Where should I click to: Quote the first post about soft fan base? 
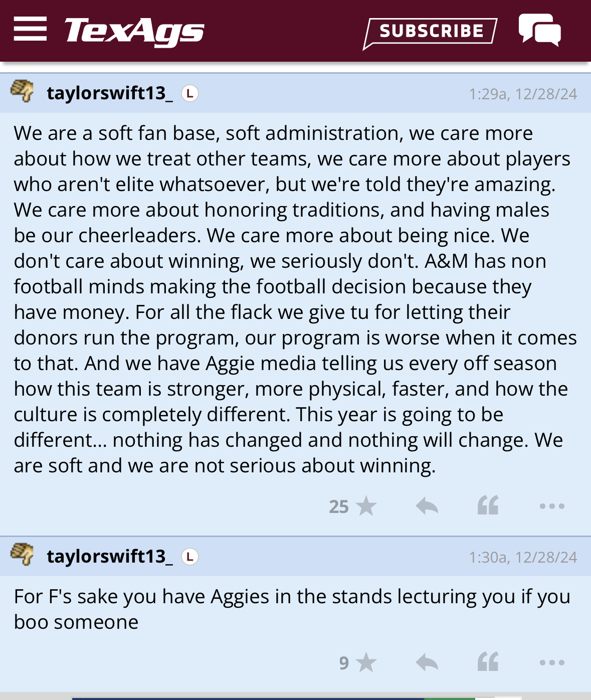pyautogui.click(x=488, y=505)
